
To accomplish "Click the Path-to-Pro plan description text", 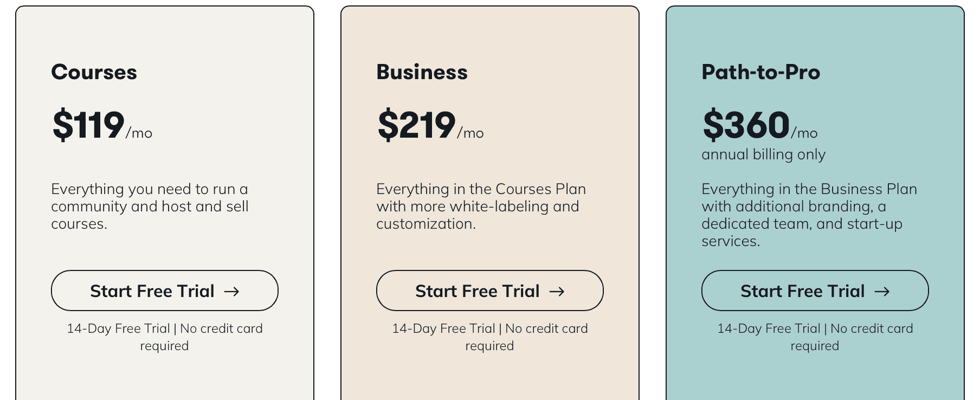I will [x=809, y=215].
